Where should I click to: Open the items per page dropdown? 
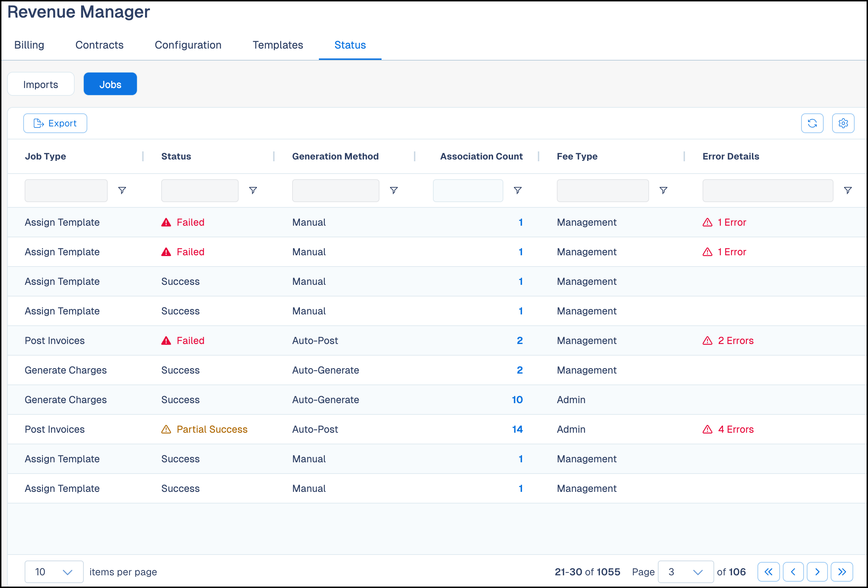54,571
